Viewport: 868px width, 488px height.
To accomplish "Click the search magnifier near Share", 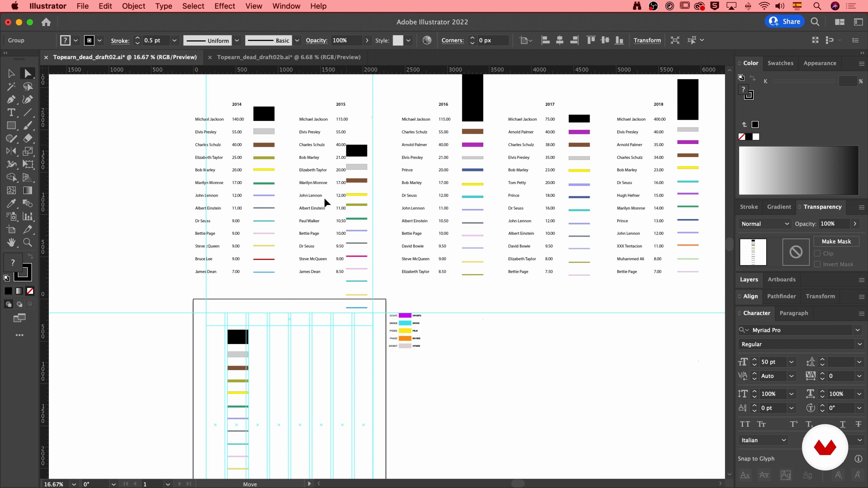I will (815, 22).
